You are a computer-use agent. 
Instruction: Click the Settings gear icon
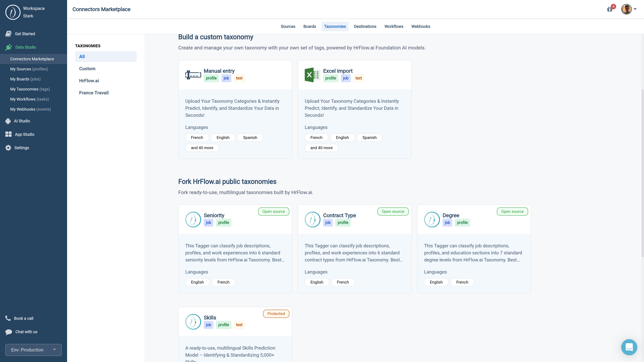tap(8, 148)
